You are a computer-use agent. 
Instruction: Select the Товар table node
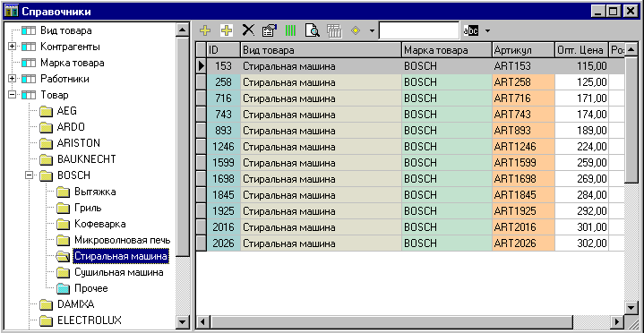click(55, 95)
